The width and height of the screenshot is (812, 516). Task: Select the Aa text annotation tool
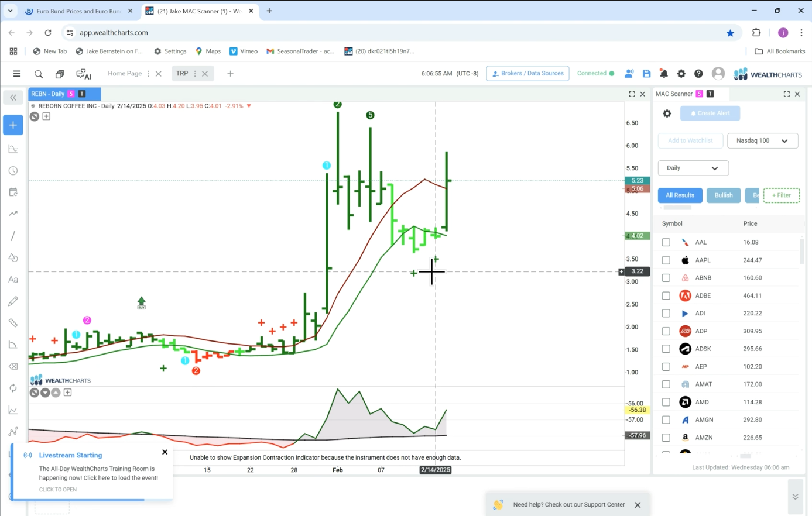(x=13, y=280)
